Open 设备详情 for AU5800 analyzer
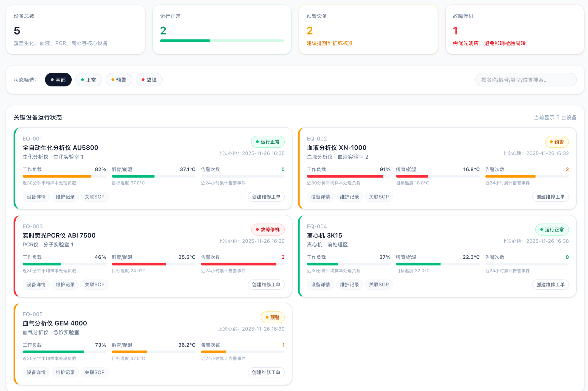Screen dimensions: 588x391 click(36, 197)
